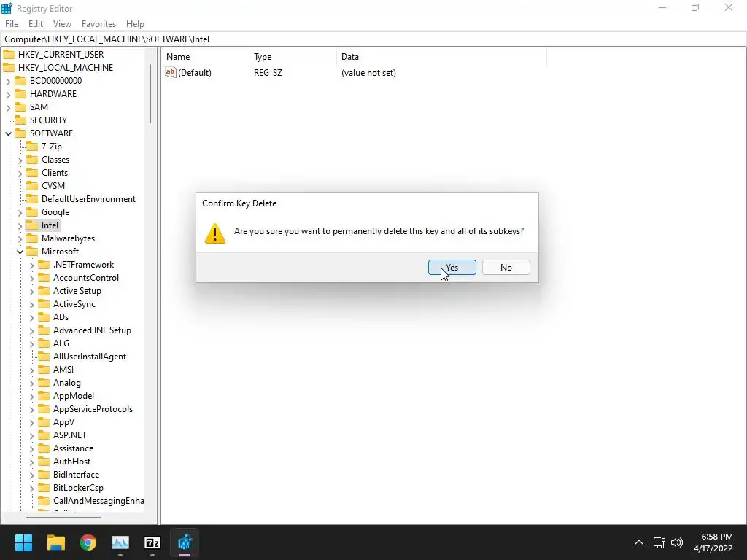Cancel deletion with the No button
The width and height of the screenshot is (747, 560).
point(506,267)
